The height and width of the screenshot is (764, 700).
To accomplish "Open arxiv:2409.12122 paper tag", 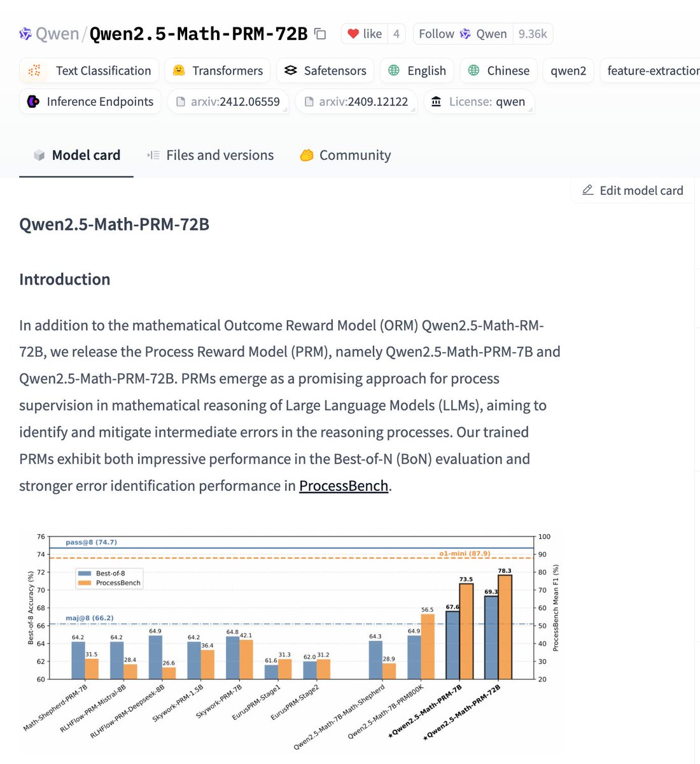I will [x=356, y=101].
